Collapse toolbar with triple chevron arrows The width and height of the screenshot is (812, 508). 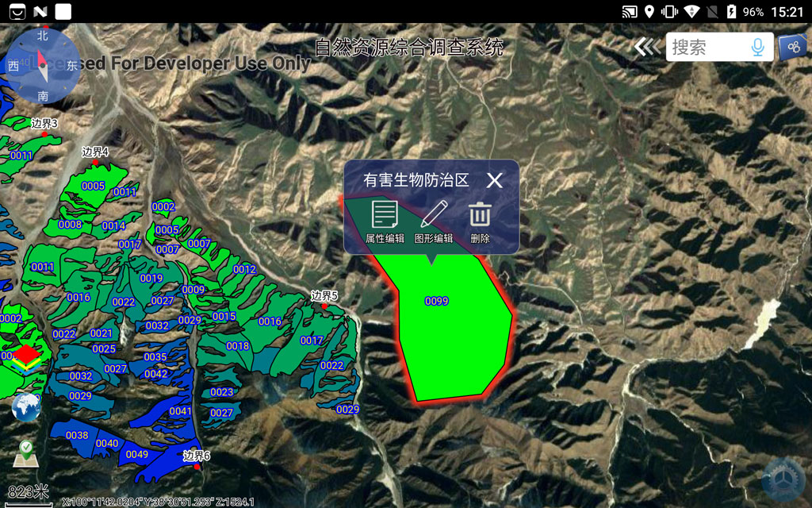(647, 48)
